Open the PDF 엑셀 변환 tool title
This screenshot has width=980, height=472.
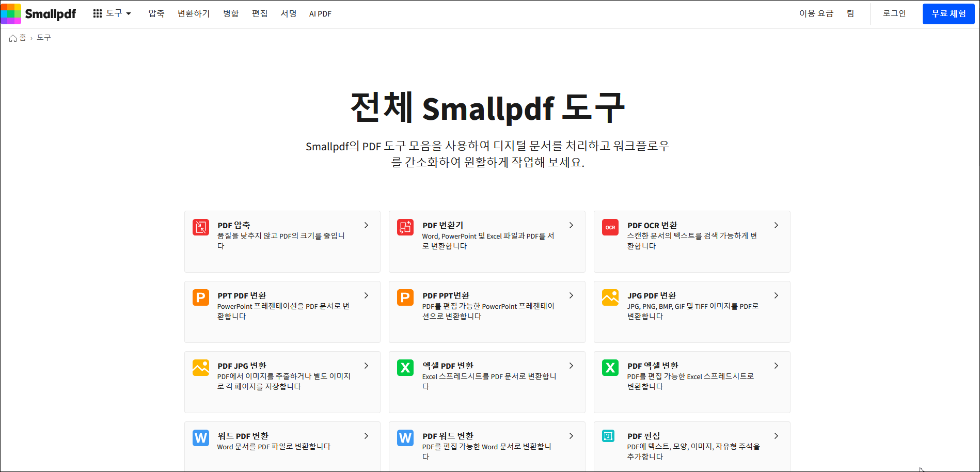653,366
